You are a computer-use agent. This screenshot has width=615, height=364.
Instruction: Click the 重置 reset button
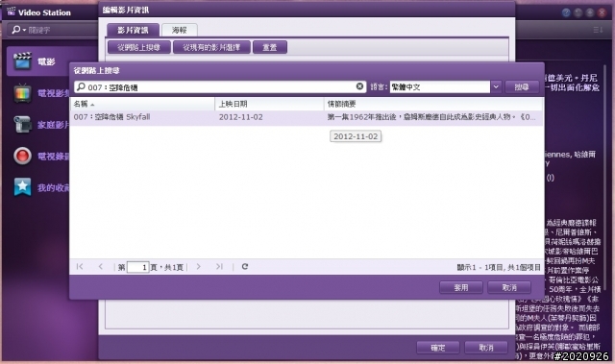[270, 47]
